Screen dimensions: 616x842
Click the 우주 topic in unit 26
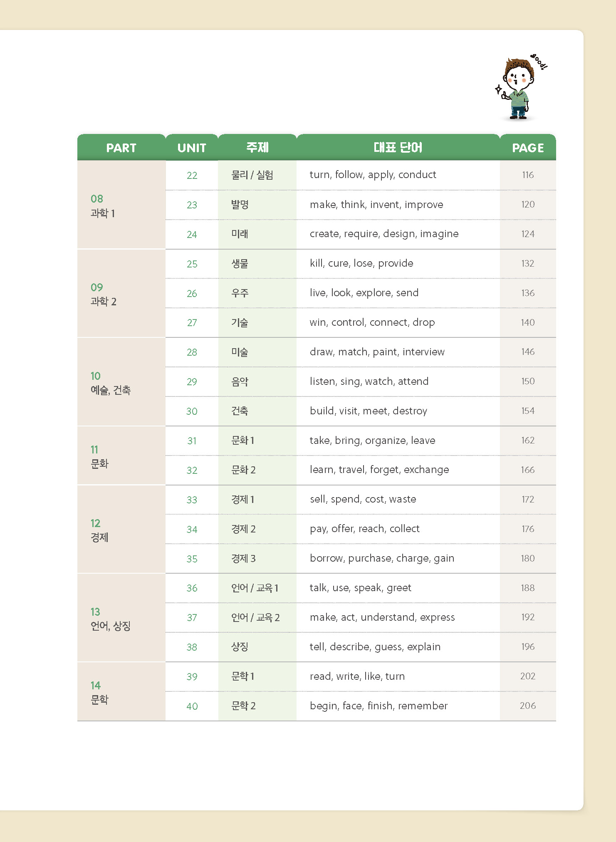[x=240, y=293]
